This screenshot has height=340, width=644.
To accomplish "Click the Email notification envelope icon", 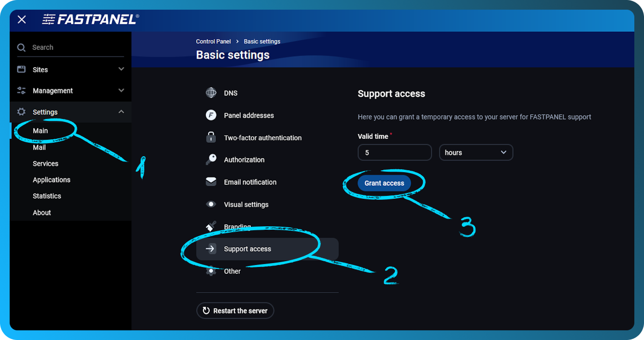I will click(211, 182).
